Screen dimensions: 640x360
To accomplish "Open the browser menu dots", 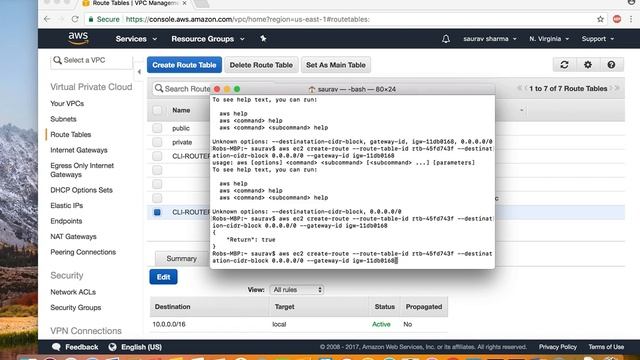I will pos(631,19).
